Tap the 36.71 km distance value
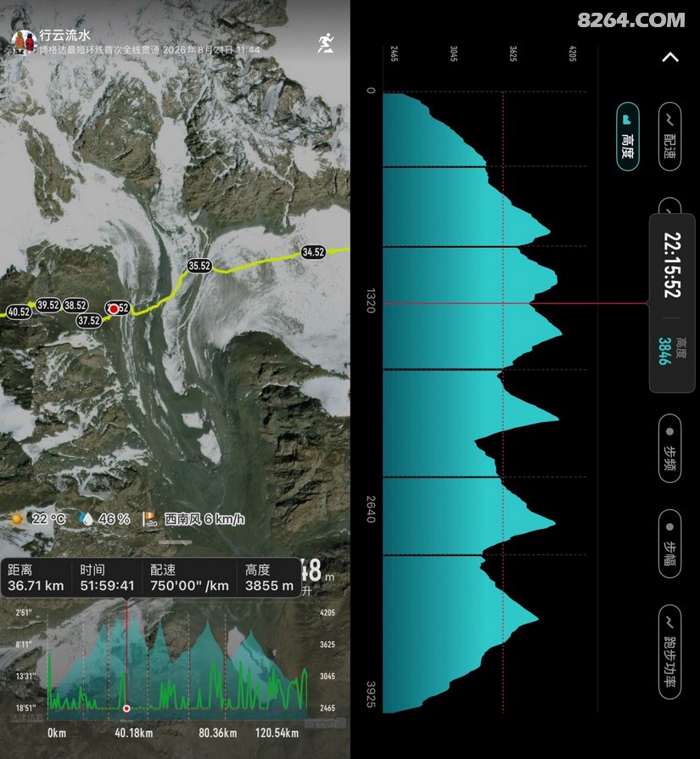Viewport: 700px width, 759px height. coord(36,586)
